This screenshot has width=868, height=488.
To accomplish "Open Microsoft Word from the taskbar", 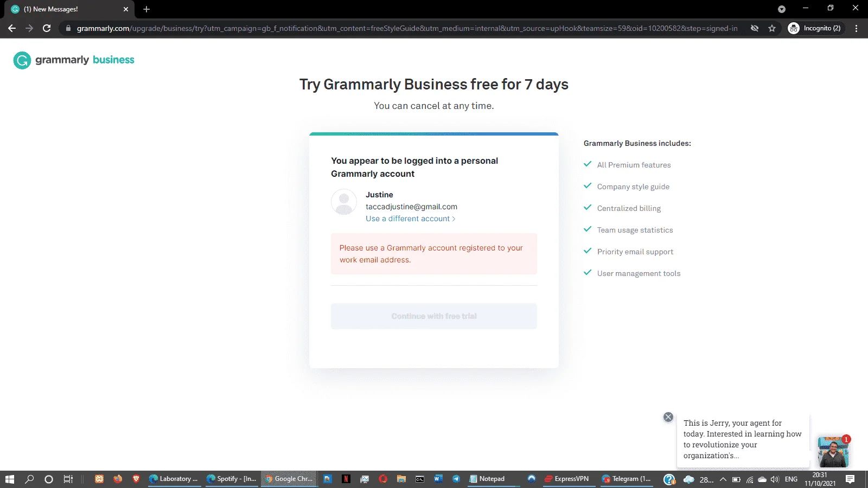I will [x=438, y=479].
